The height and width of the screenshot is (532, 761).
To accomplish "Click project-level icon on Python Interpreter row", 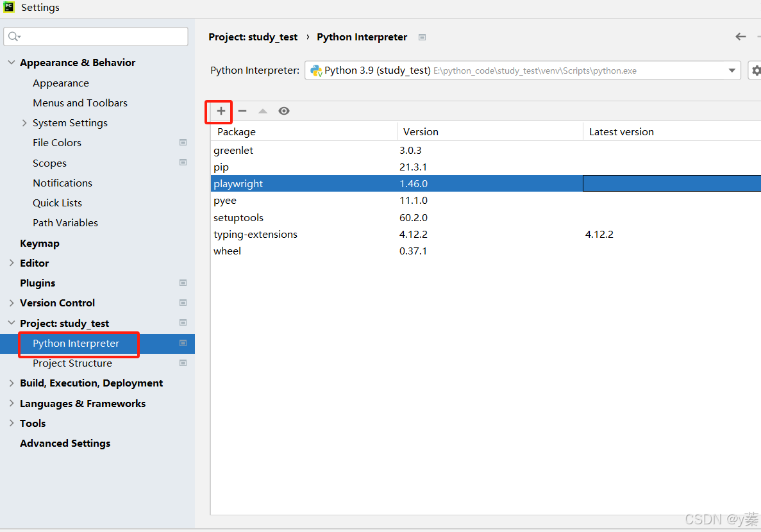I will coord(183,343).
